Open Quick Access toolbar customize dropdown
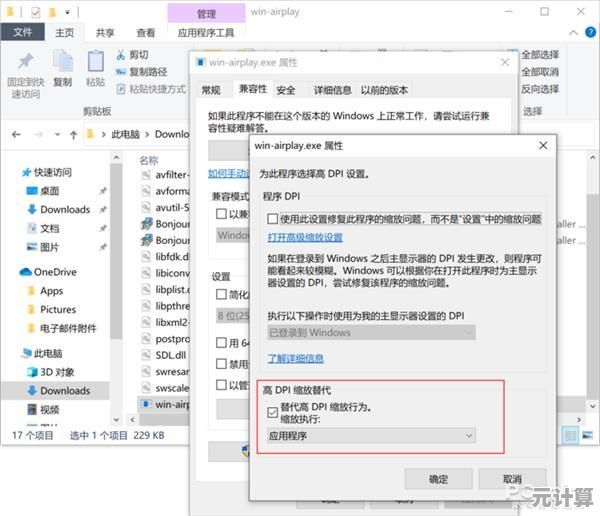600x516 pixels. pyautogui.click(x=67, y=12)
